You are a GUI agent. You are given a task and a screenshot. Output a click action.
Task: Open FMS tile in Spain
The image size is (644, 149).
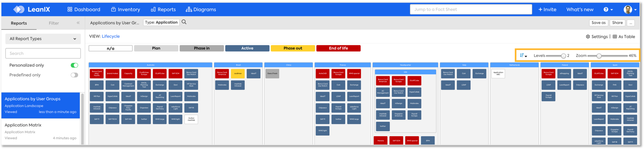pos(614,85)
